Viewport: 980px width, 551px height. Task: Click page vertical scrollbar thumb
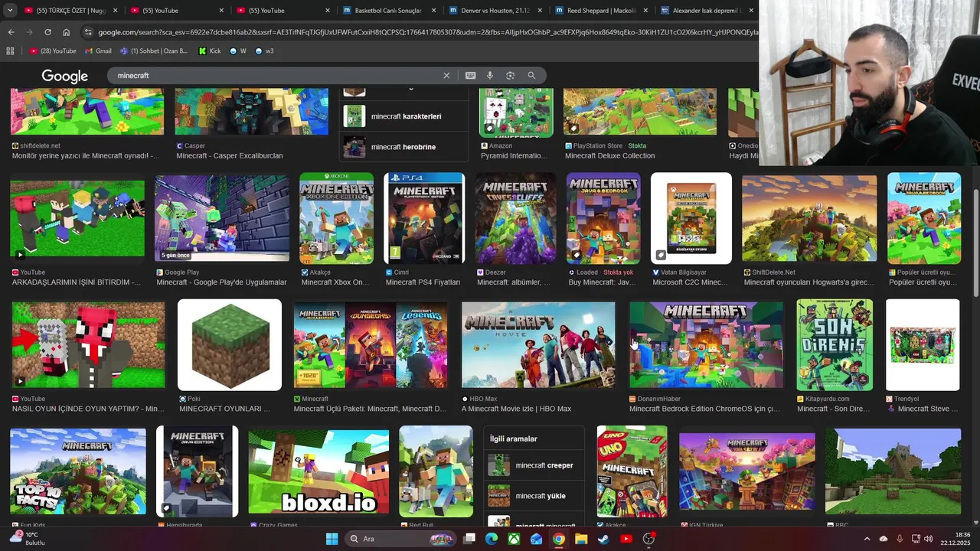pyautogui.click(x=975, y=243)
